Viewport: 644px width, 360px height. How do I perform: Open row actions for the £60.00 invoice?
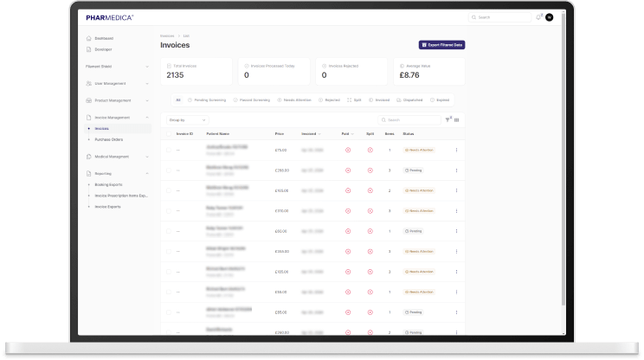coord(456,231)
